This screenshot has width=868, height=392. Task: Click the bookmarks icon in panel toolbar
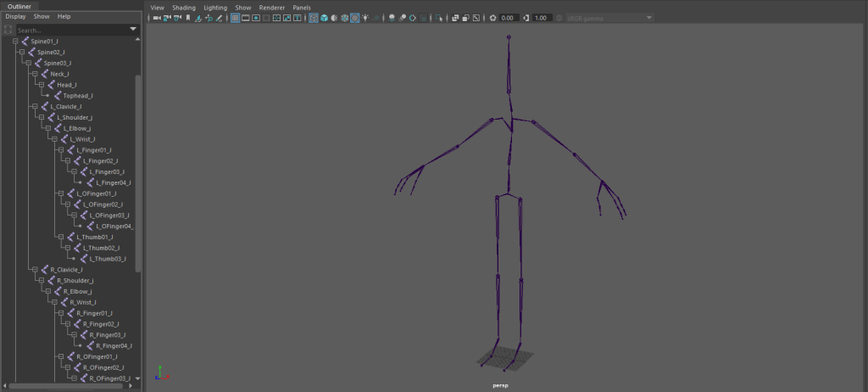tap(187, 18)
